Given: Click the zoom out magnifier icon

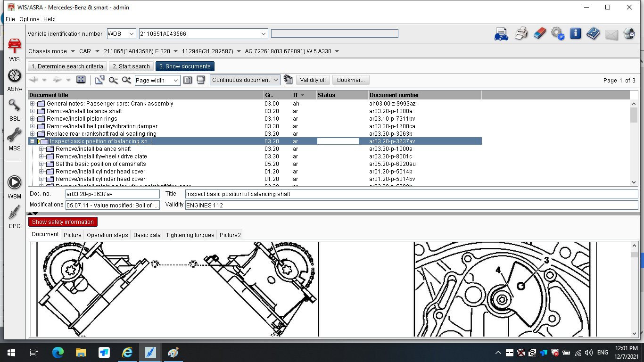Looking at the screenshot, I should tap(113, 80).
